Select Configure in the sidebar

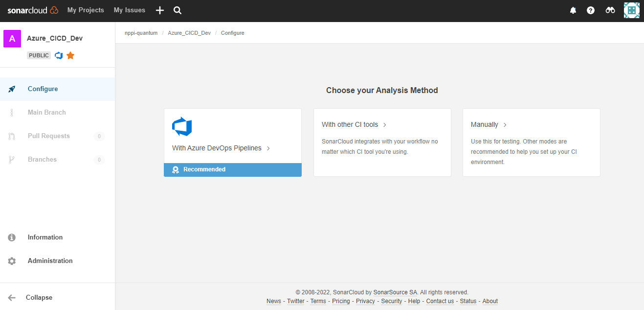[x=57, y=89]
